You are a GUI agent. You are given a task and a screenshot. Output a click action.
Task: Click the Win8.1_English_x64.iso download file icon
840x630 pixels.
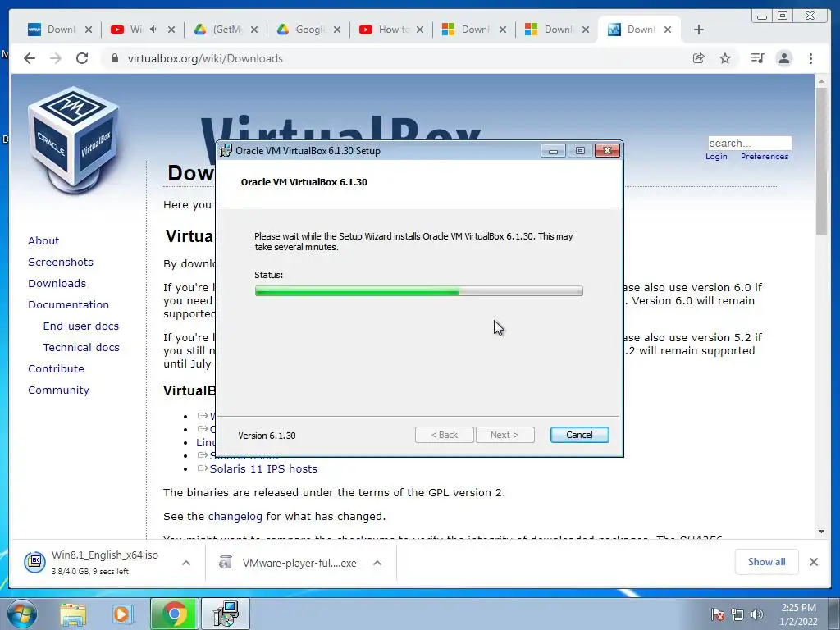(x=34, y=561)
